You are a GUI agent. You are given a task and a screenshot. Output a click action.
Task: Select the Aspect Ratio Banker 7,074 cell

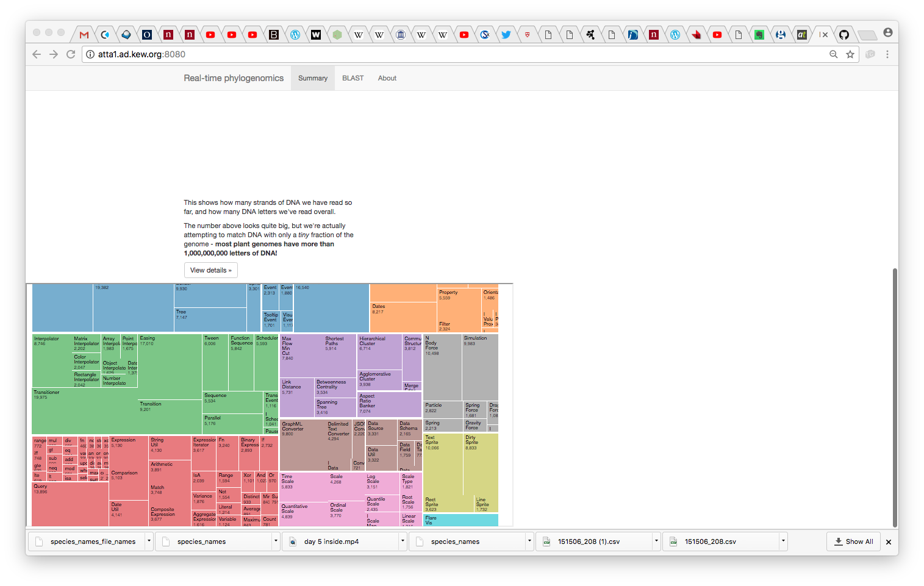pos(389,404)
